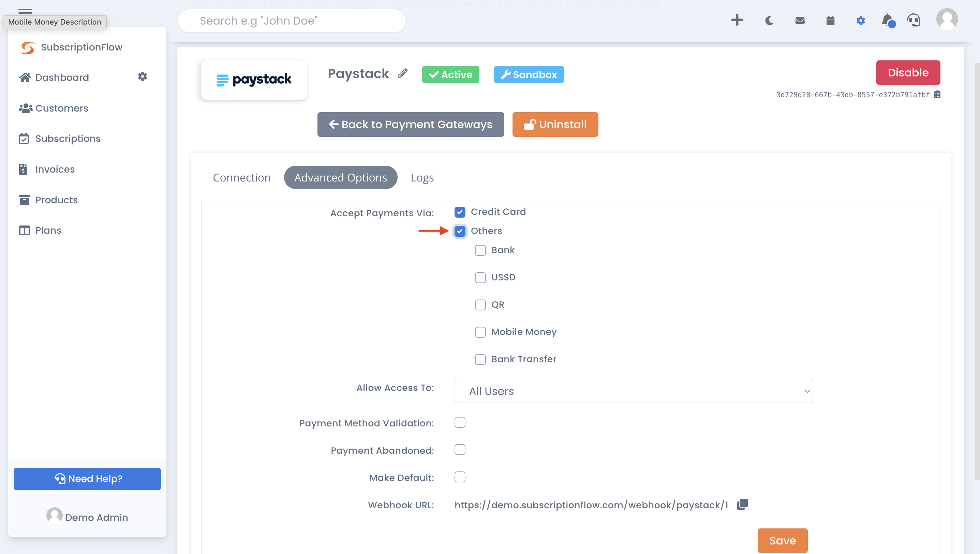980x554 pixels.
Task: Switch to the Logs tab
Action: [421, 177]
